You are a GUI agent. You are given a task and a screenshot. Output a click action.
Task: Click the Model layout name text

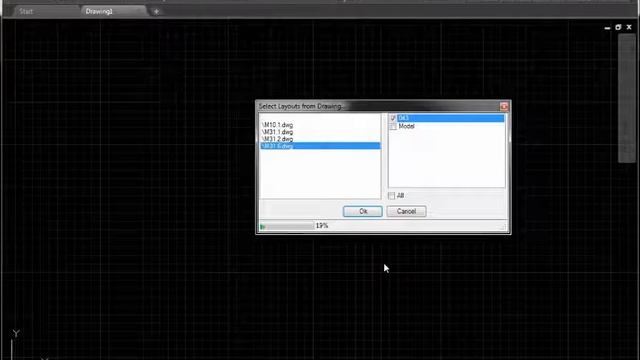[x=407, y=127]
